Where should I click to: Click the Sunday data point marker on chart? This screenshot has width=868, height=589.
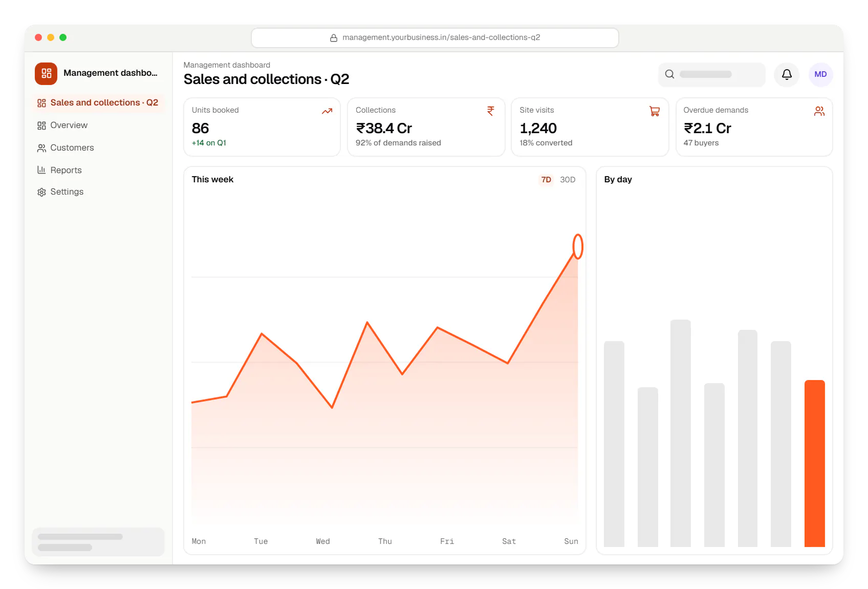click(x=578, y=246)
